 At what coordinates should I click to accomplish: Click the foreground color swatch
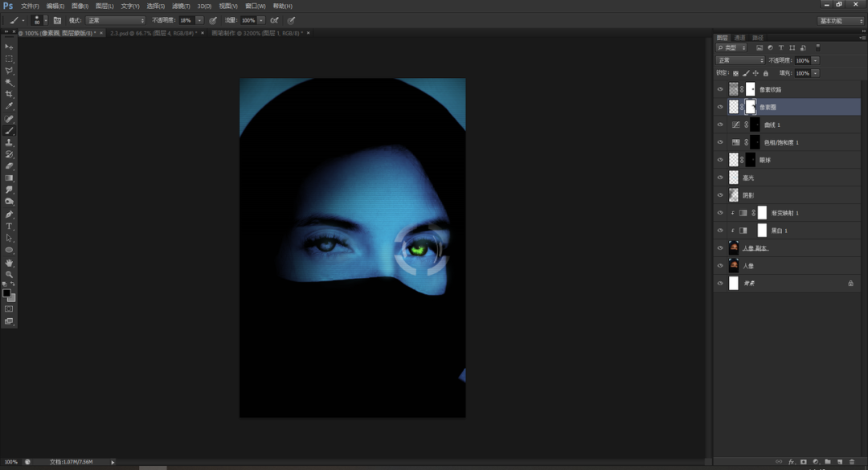(x=6, y=293)
